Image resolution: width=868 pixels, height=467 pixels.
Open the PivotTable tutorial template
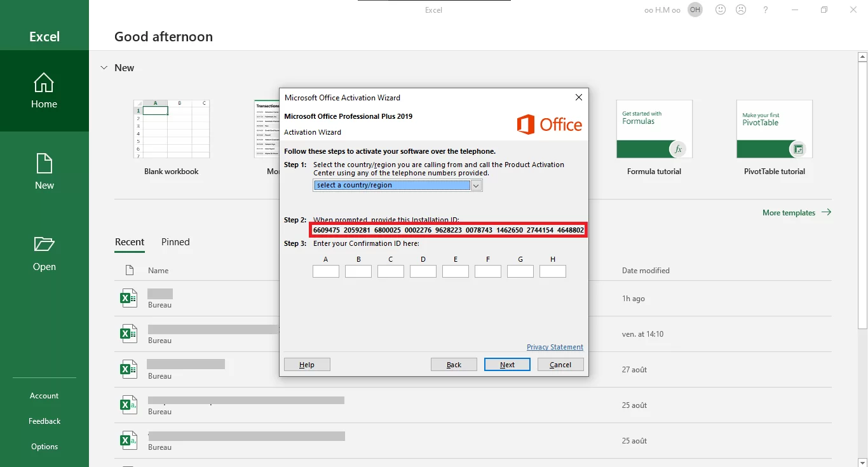pos(775,138)
